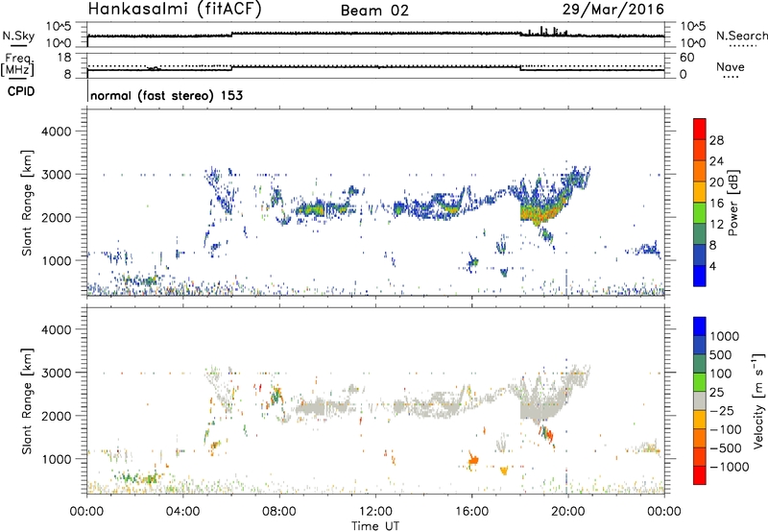This screenshot has width=768, height=532.
Task: Click the -1000 value on Velocity scale
Action: click(x=729, y=467)
